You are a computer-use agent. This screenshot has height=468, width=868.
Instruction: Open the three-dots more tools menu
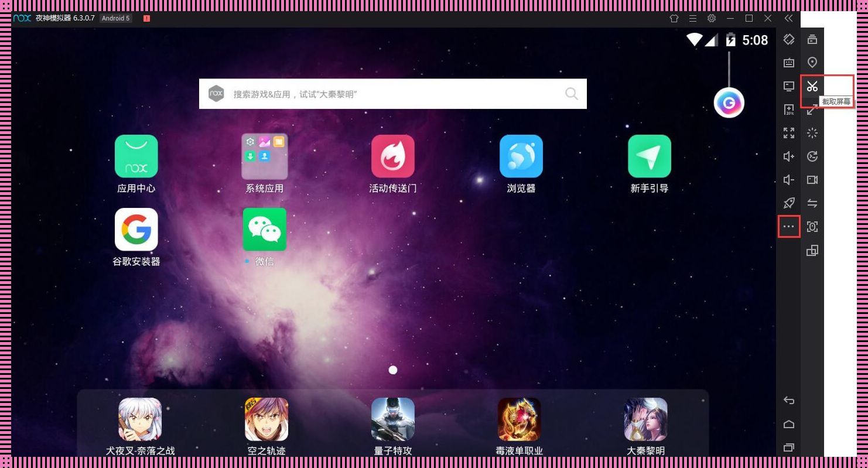pos(789,227)
